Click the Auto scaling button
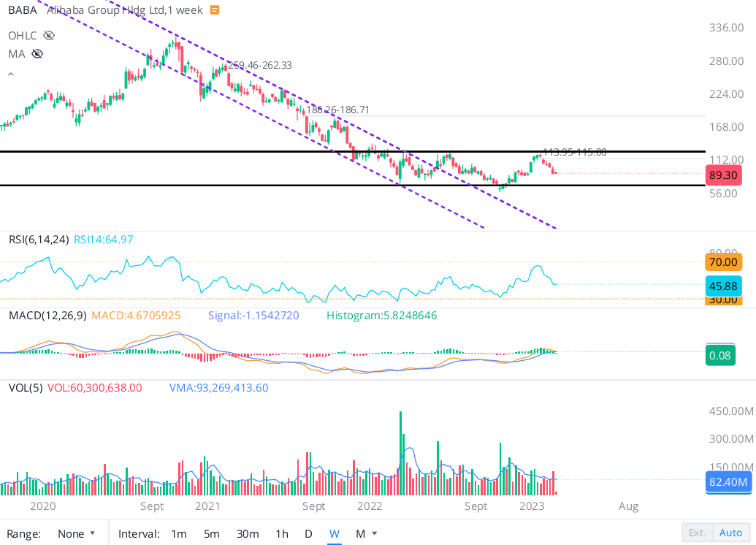 (730, 533)
